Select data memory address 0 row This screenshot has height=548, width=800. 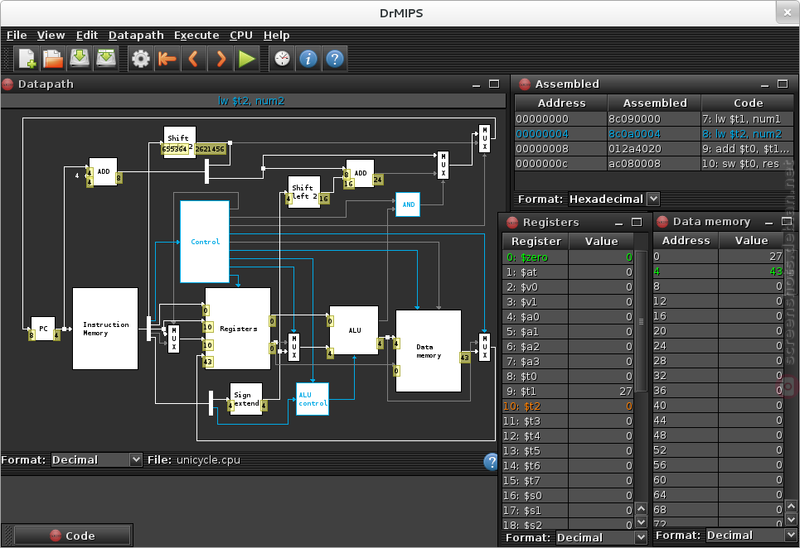(x=718, y=256)
